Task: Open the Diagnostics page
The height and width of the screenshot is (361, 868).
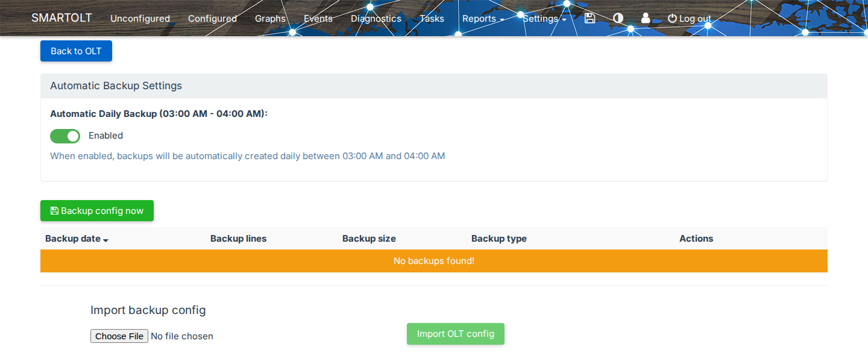Action: pyautogui.click(x=376, y=19)
